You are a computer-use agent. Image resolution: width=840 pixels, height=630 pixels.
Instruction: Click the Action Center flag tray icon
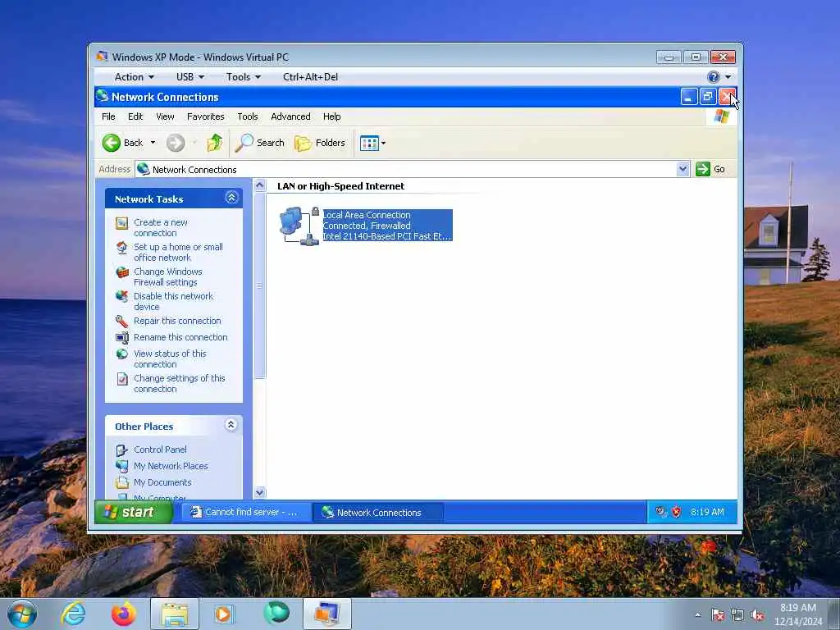(718, 615)
